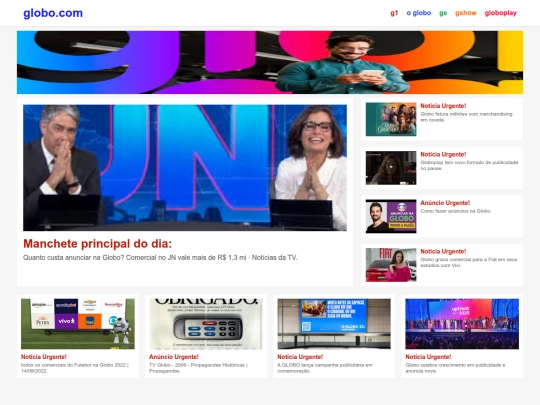Select text 'TV Globo - 2000 - Propagandas Históricas'
The image size is (540, 405).
(x=197, y=365)
